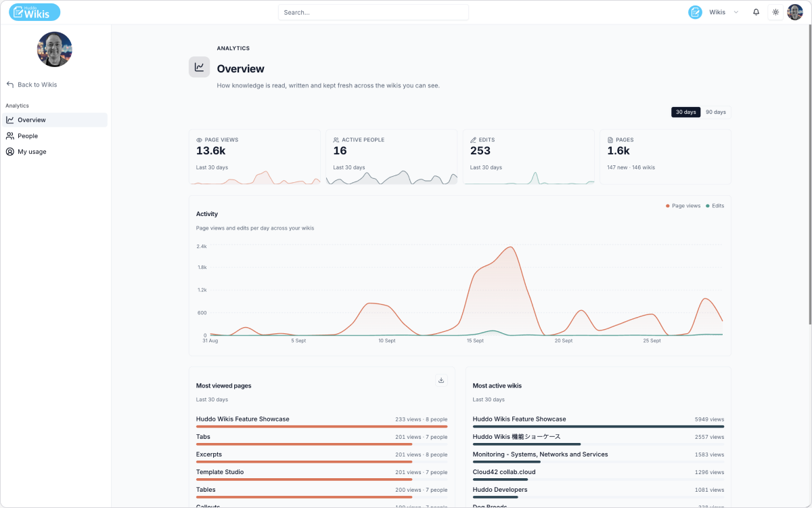
Task: Open the Template Studio page row
Action: 321,475
